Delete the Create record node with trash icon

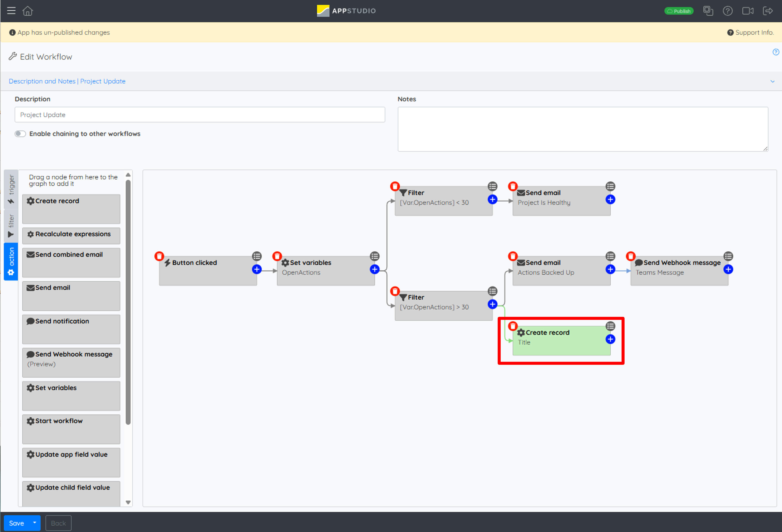(x=513, y=326)
